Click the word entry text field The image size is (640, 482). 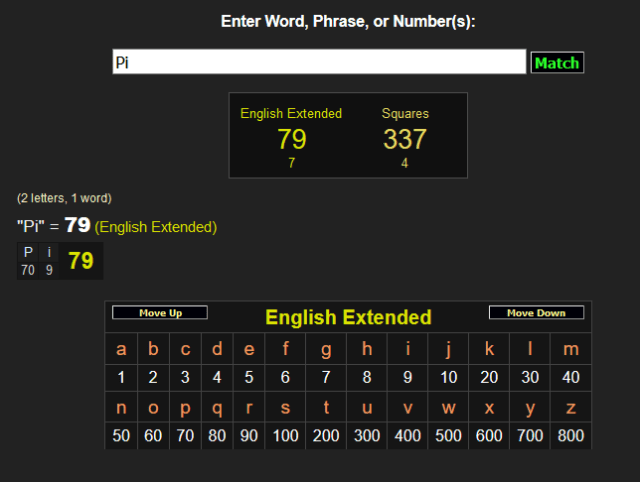coord(319,62)
